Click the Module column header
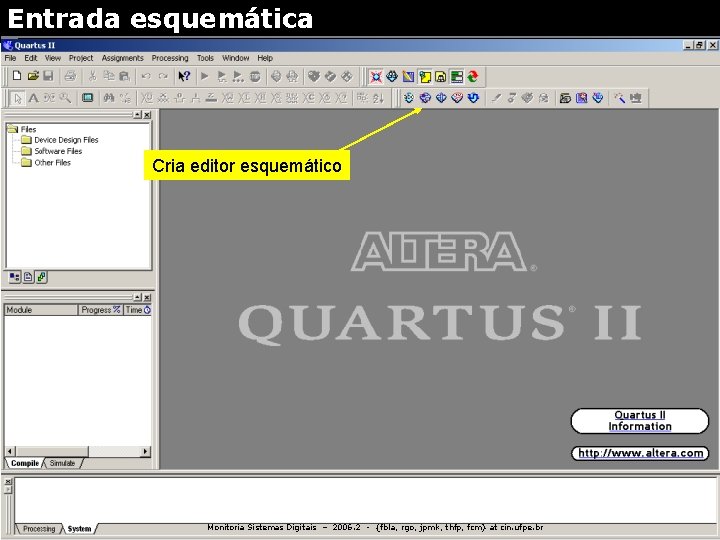 pyautogui.click(x=41, y=310)
